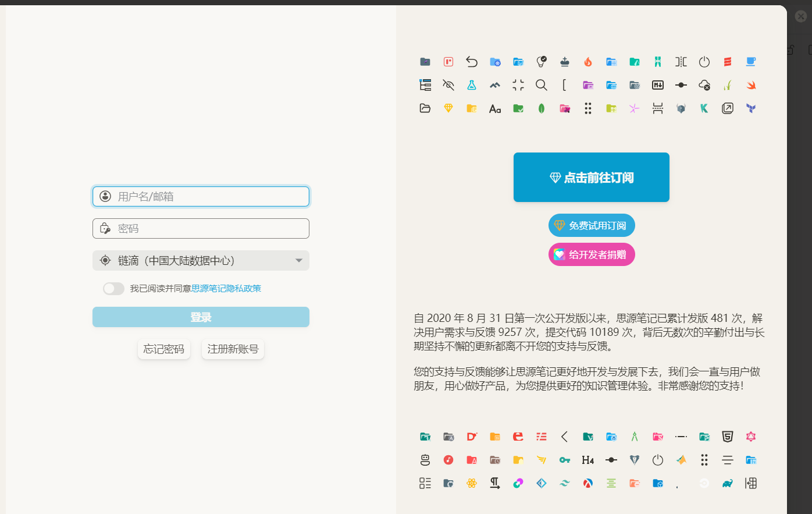Click the React atom icon
Viewport: 812px width, 514px height.
[471, 483]
